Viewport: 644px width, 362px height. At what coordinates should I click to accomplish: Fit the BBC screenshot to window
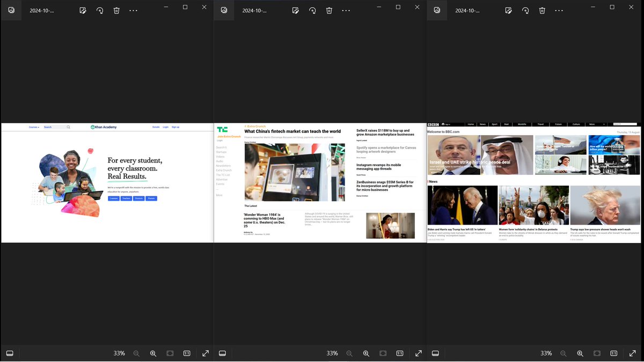pyautogui.click(x=597, y=353)
